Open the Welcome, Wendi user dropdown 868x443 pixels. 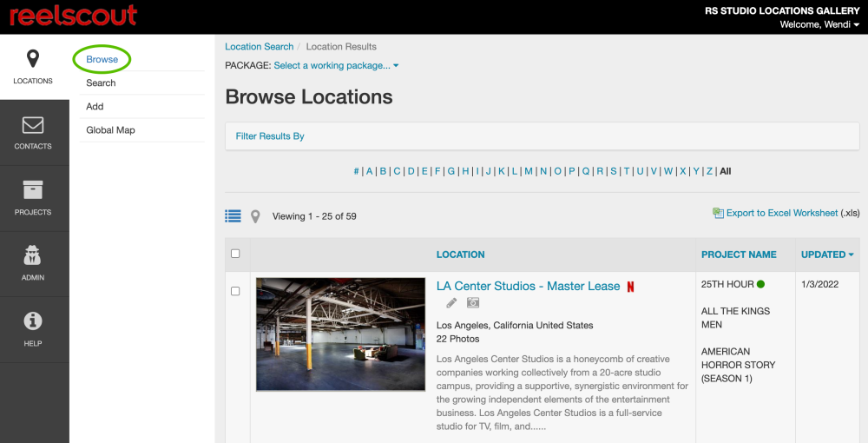[819, 24]
